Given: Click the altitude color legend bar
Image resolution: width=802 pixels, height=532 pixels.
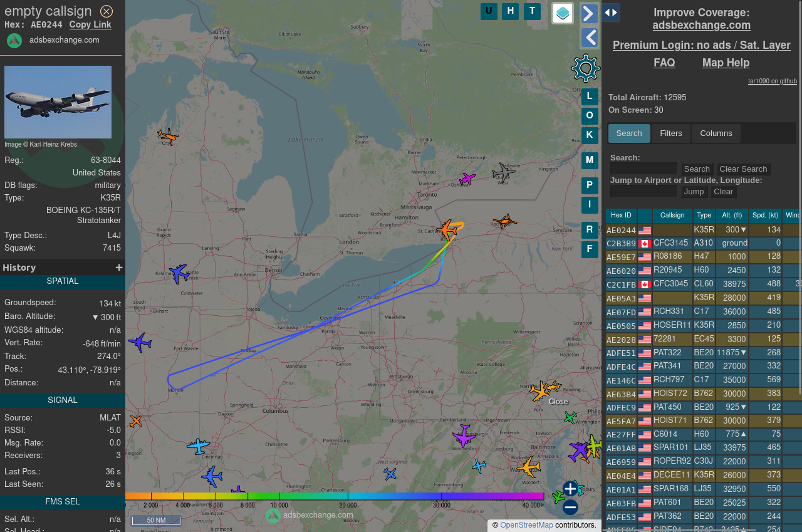Looking at the screenshot, I should (335, 496).
